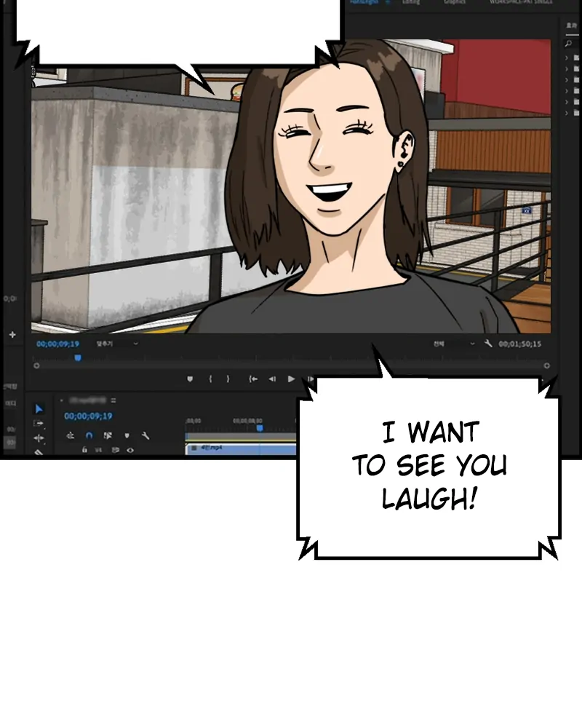Select the Ripple Edit tool
582x728 pixels.
point(39,438)
